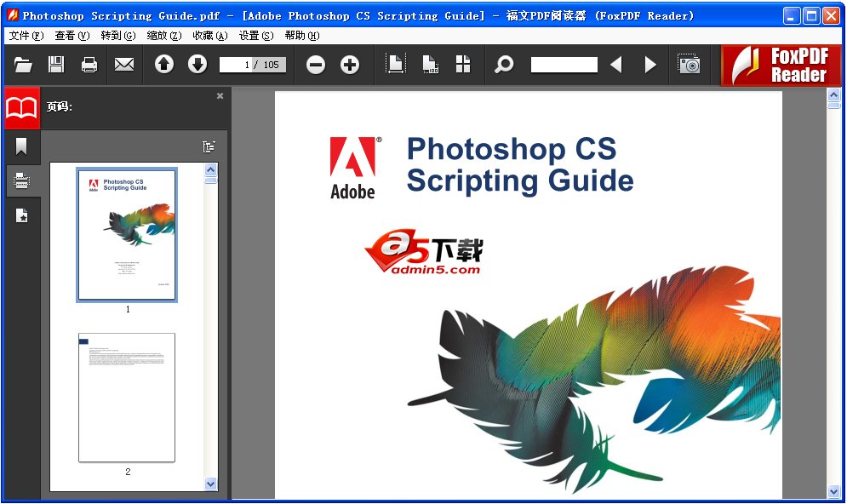This screenshot has height=504, width=847.
Task: Open the 帮助(H) menu
Action: click(302, 36)
